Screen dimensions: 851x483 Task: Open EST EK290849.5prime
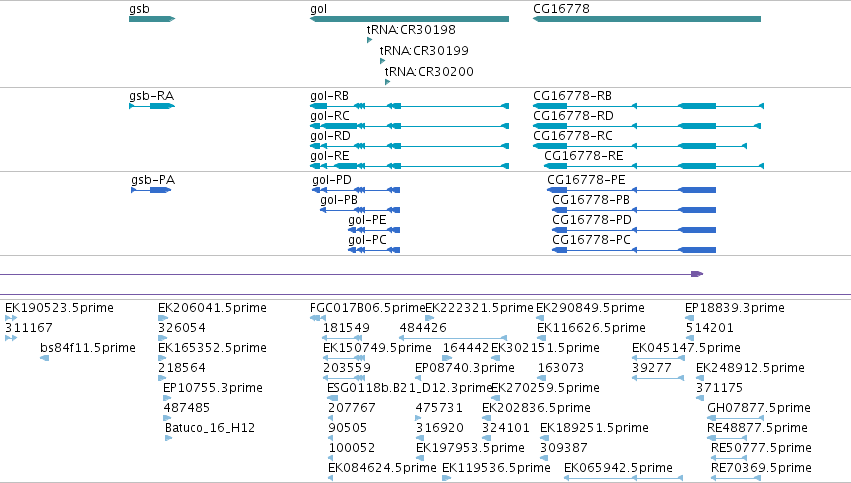pos(541,318)
